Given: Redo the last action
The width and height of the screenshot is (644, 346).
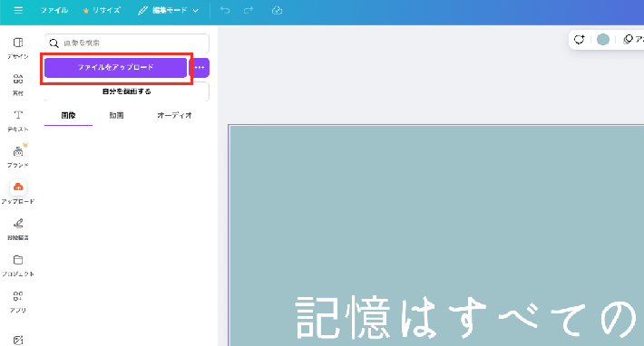Looking at the screenshot, I should click(x=248, y=10).
